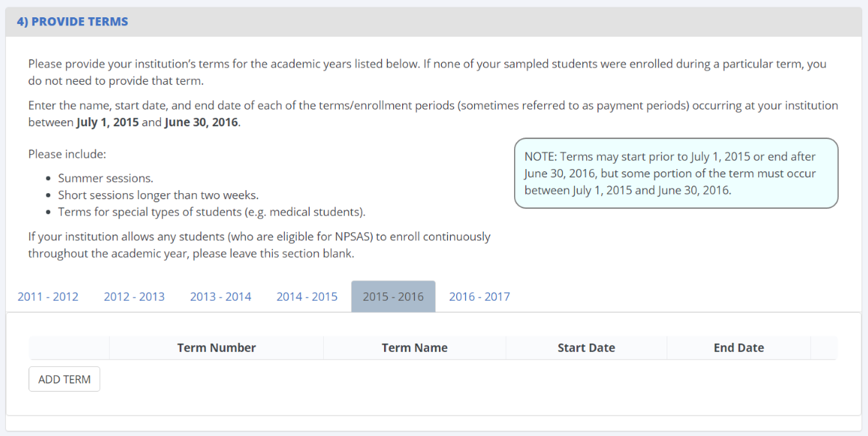Click the NOTE box about term dates
This screenshot has width=868, height=436.
click(676, 173)
